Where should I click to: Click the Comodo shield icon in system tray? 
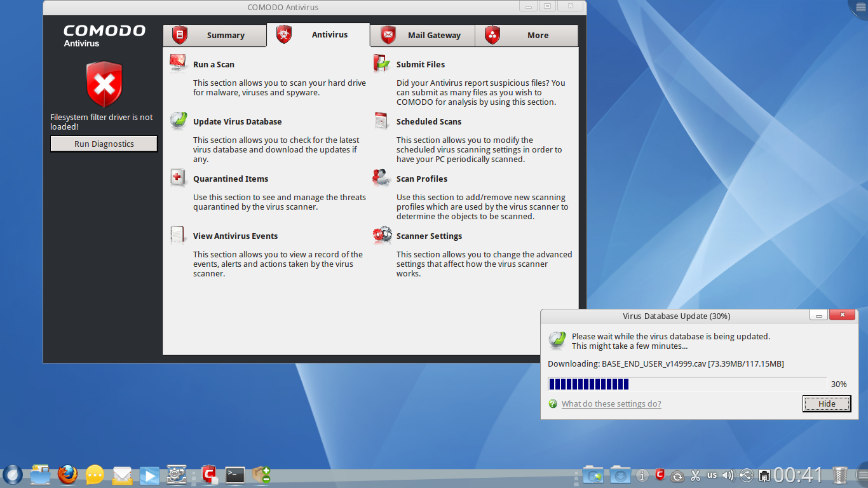click(660, 475)
